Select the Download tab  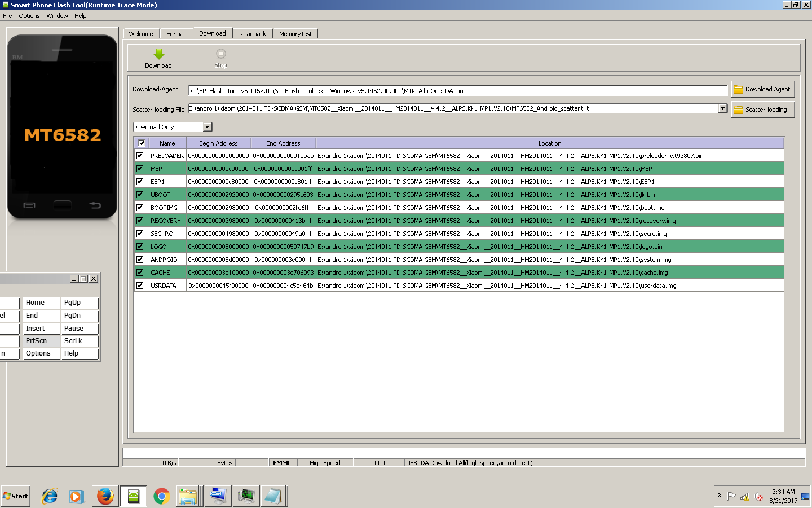[x=213, y=33]
